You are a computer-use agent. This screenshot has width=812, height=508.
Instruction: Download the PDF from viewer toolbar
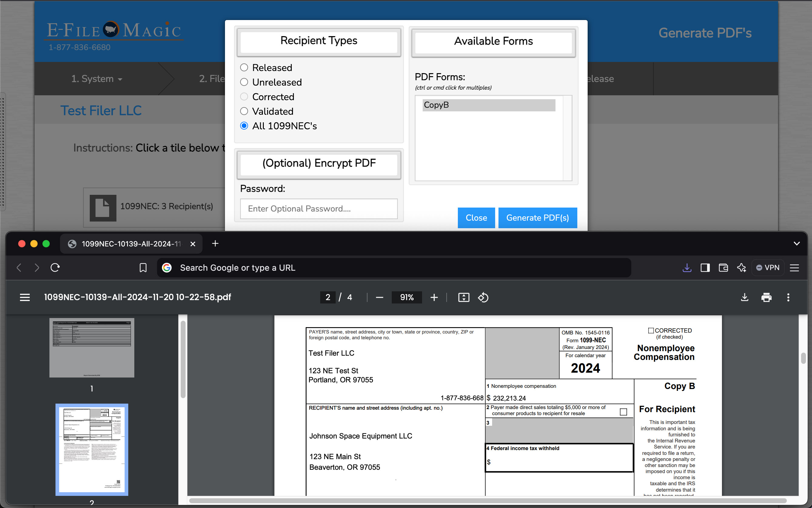click(x=744, y=297)
